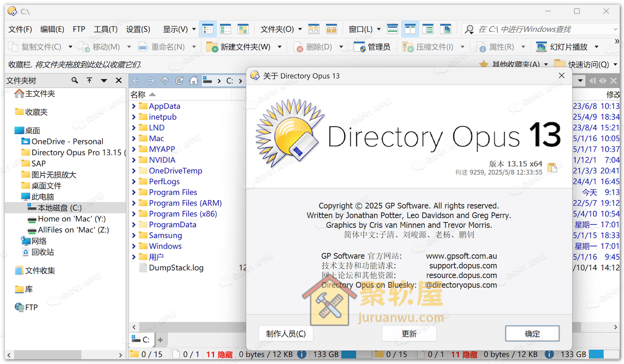Expand the Windows folder in the file list
Screen dimensions: 624x364
tap(133, 246)
